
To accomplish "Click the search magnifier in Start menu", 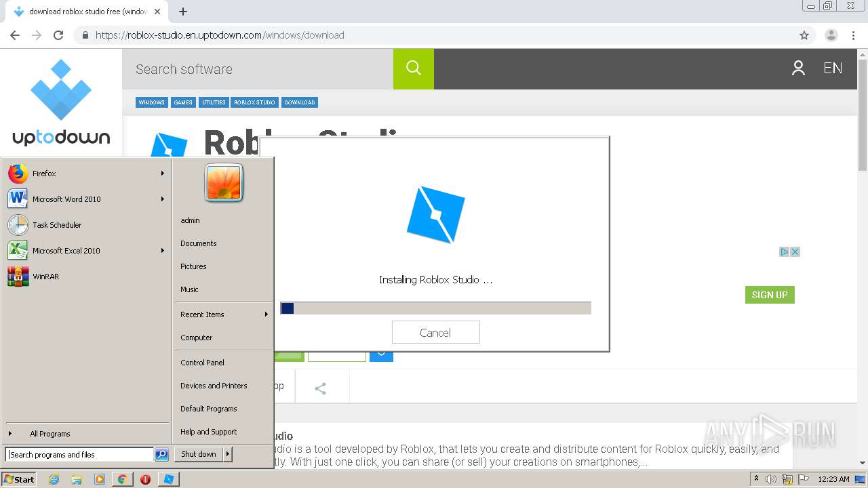I will (161, 455).
